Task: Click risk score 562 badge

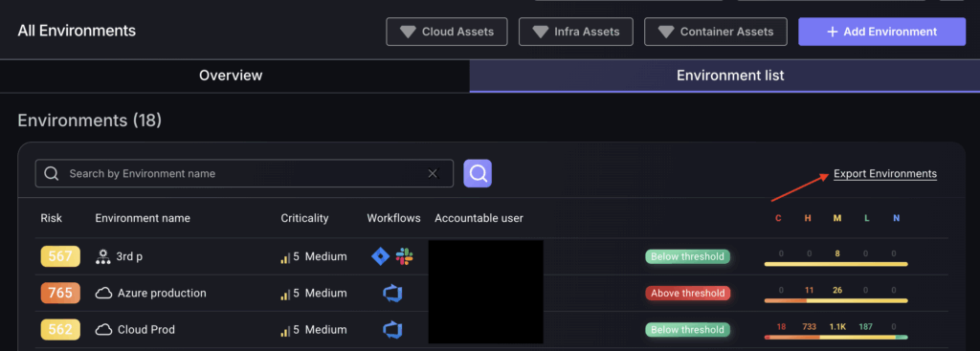Action: [60, 330]
